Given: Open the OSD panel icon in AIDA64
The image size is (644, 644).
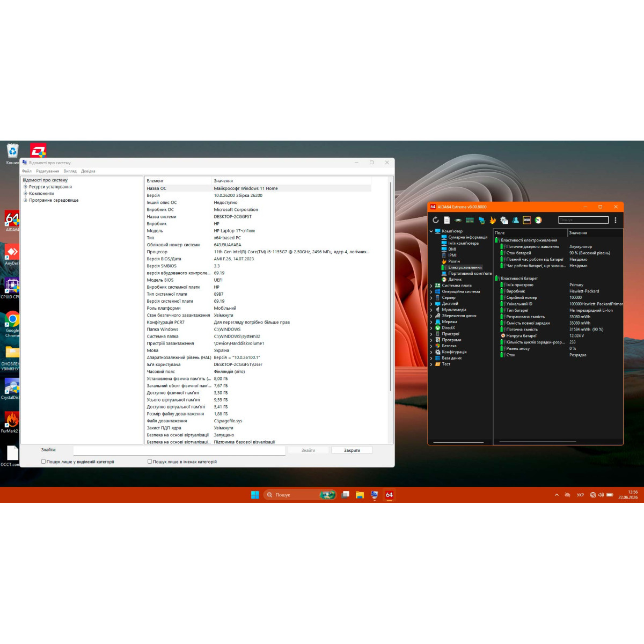Looking at the screenshot, I should (x=526, y=220).
